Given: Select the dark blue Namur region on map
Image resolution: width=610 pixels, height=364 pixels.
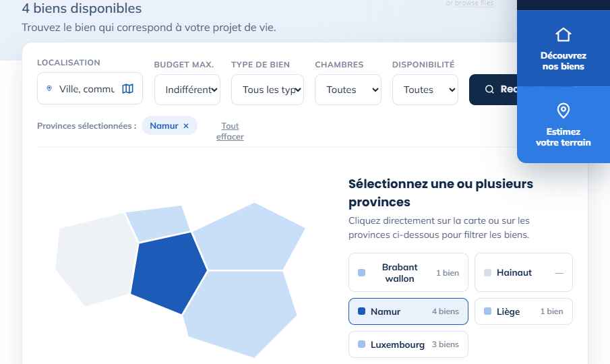Looking at the screenshot, I should (x=168, y=272).
